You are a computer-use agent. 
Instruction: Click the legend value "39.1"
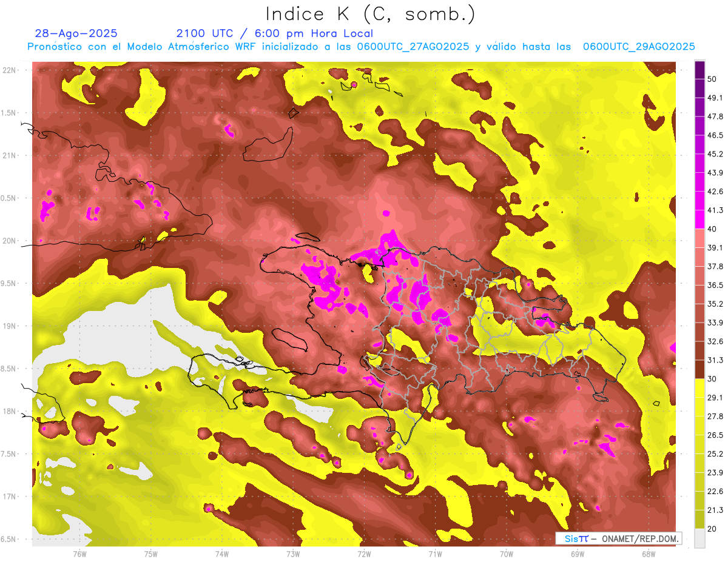pos(715,248)
